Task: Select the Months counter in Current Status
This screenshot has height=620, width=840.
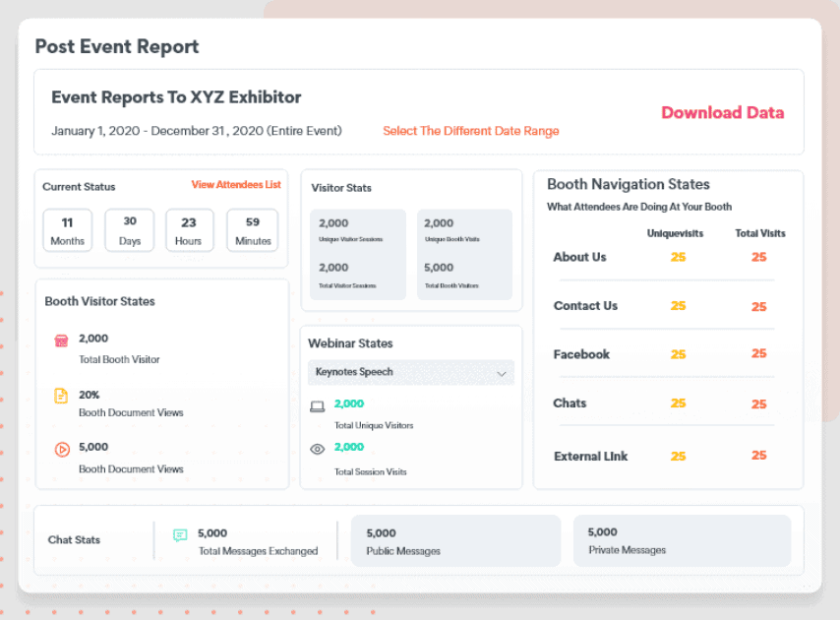Action: (67, 229)
